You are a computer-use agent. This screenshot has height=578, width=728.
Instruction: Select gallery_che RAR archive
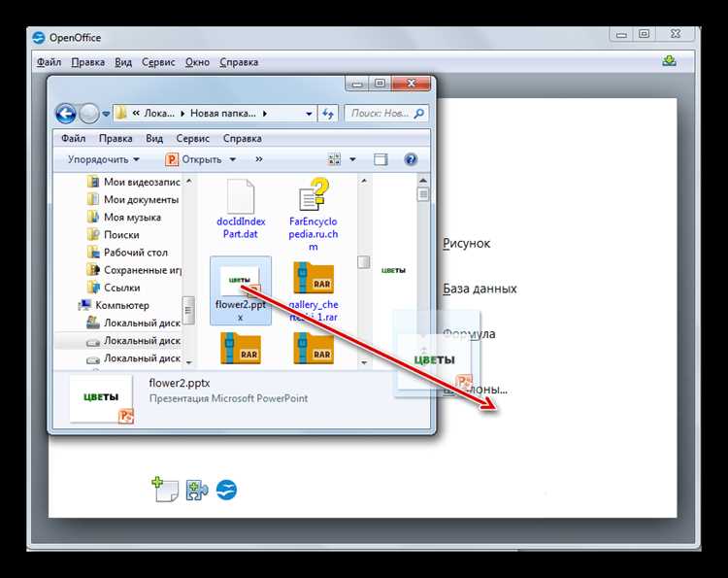[x=314, y=291]
